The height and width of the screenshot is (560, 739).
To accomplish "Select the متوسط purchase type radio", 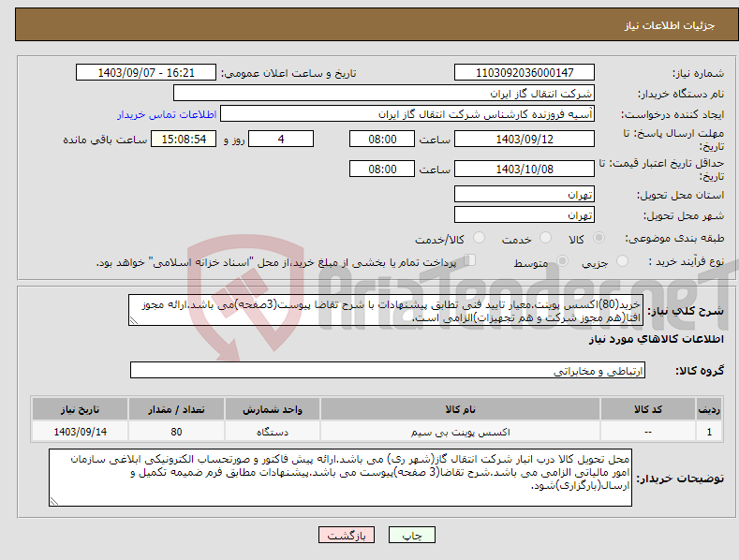I will 562,260.
